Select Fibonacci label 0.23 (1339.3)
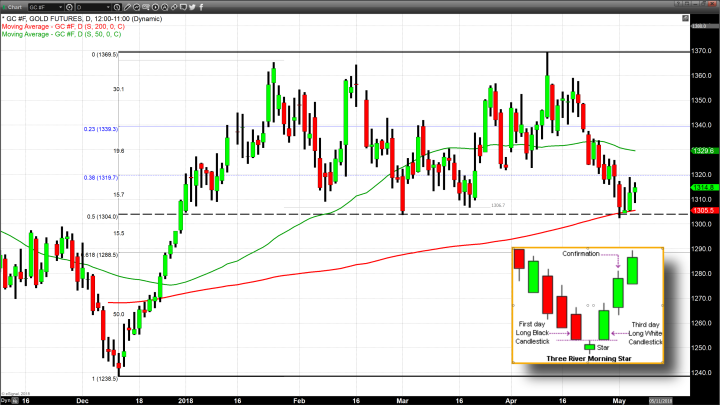 tap(101, 129)
